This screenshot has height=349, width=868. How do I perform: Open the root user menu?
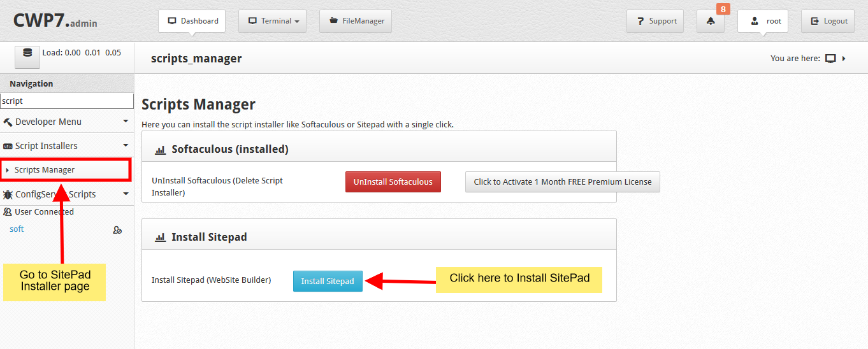[x=763, y=21]
